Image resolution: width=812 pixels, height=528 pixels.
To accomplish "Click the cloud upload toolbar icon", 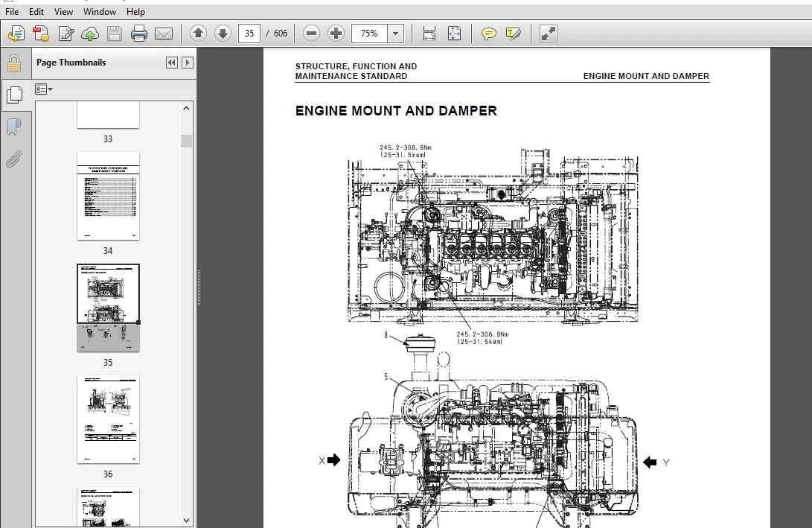I will [90, 34].
